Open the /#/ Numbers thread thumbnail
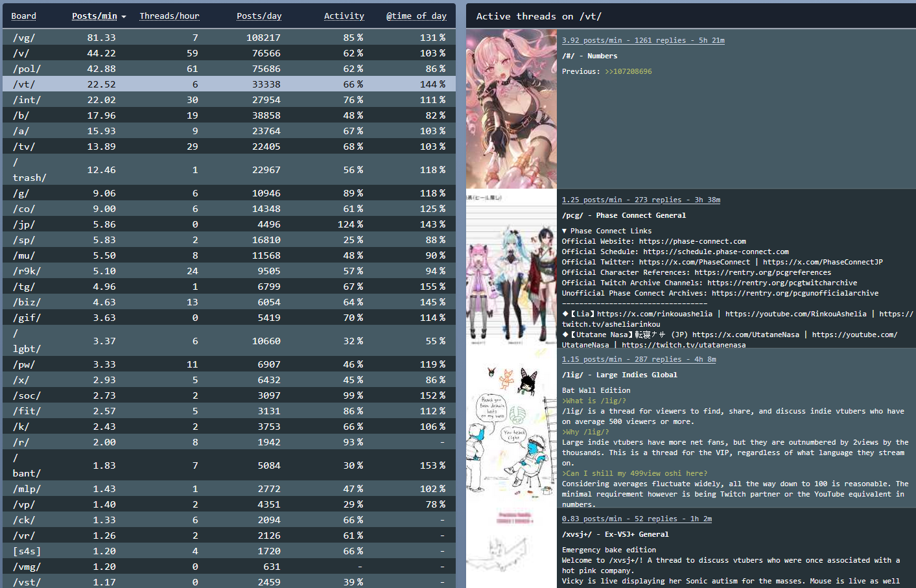Image resolution: width=916 pixels, height=588 pixels. [x=511, y=109]
